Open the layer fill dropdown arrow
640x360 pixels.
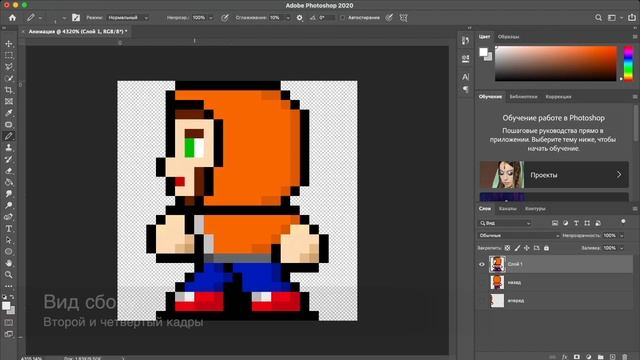click(x=622, y=248)
